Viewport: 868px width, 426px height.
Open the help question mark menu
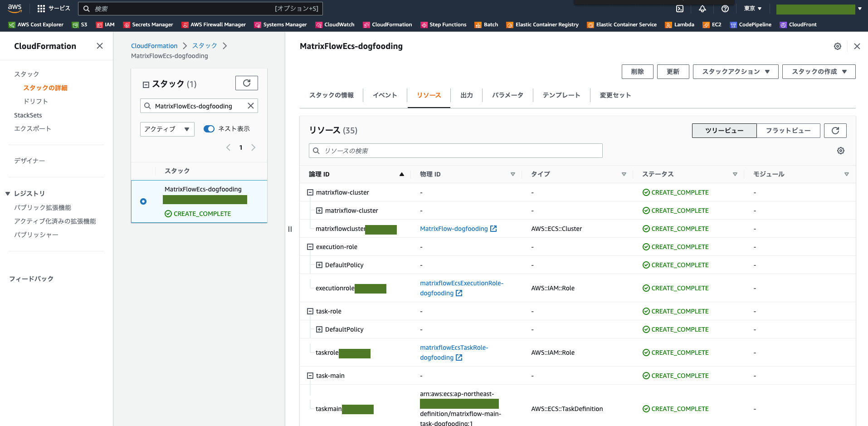(x=725, y=9)
